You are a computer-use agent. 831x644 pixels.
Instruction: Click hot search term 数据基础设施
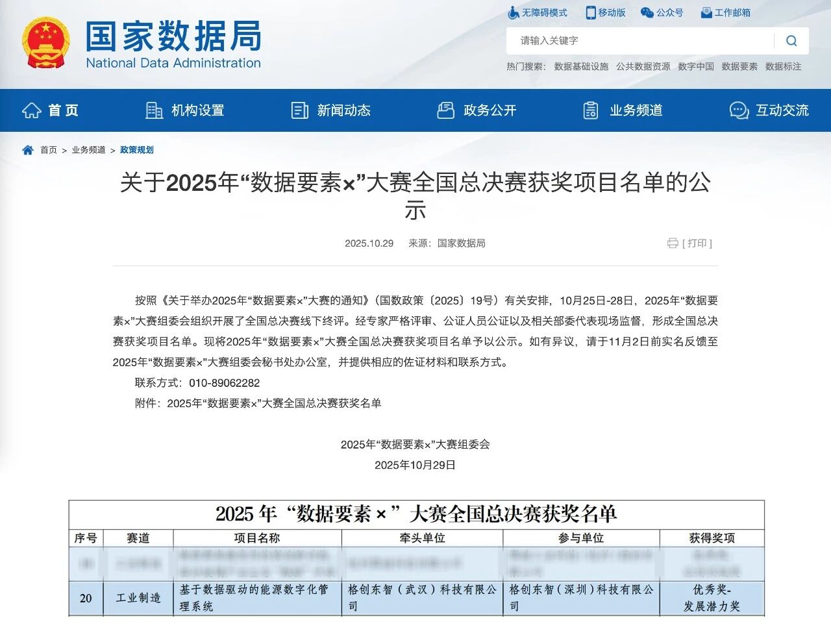(581, 66)
